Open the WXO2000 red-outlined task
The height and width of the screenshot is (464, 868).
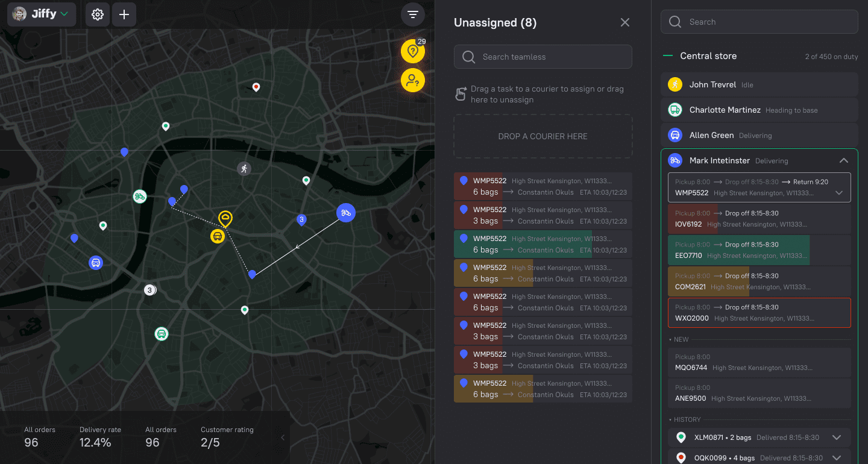coord(759,313)
